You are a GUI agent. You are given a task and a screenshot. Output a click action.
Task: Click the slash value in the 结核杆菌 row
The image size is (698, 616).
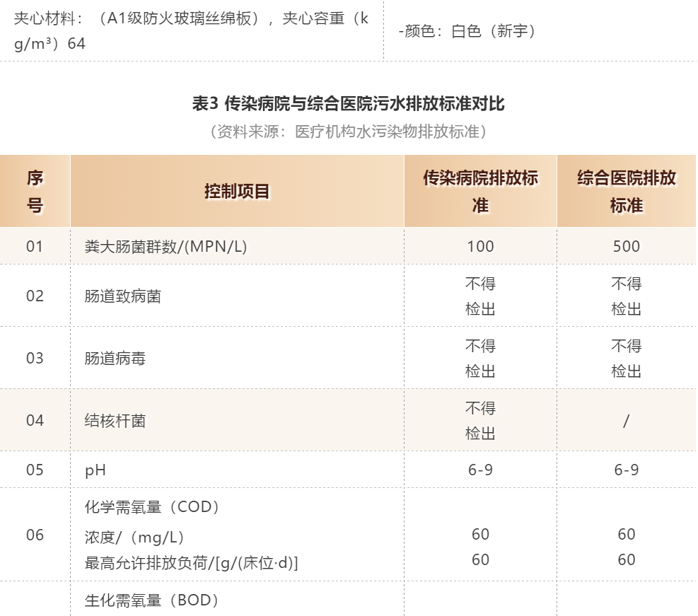pos(626,421)
